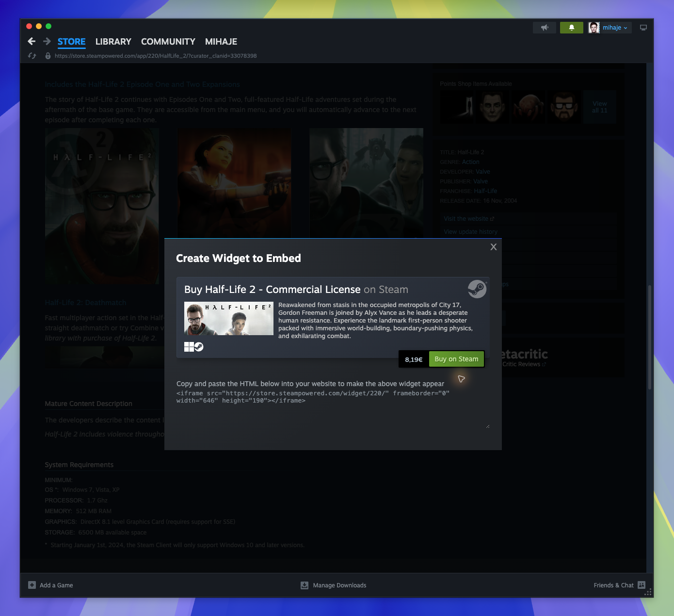Click the Add a Game label

(56, 585)
